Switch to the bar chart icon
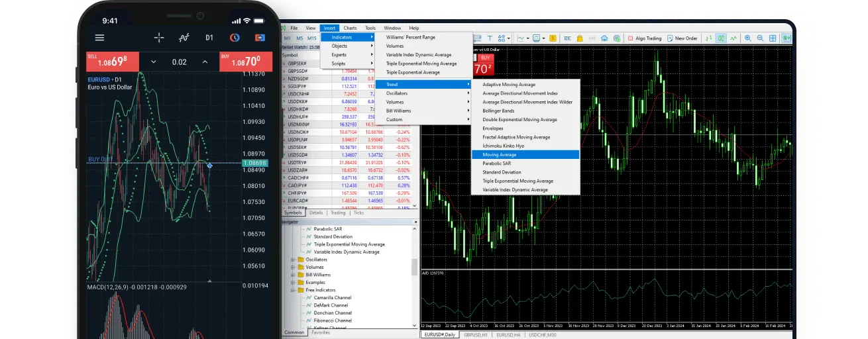This screenshot has height=339, width=868. tap(709, 38)
